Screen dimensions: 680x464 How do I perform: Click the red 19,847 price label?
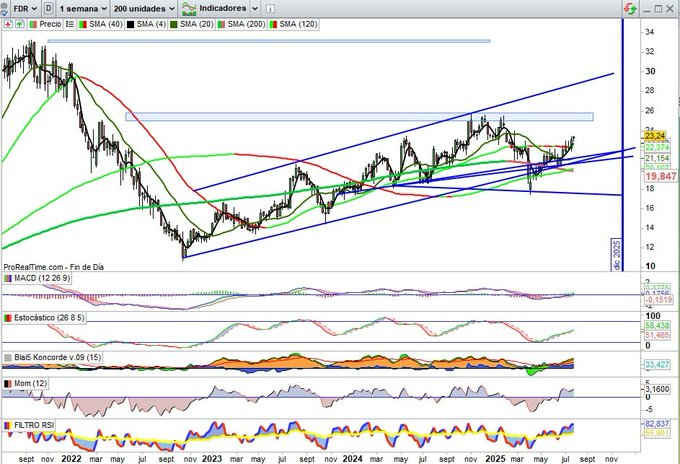[660, 176]
